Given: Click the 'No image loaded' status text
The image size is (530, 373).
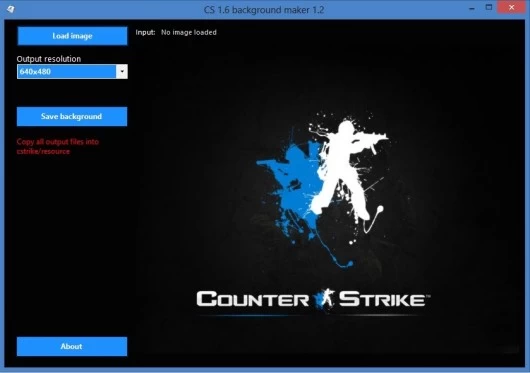Looking at the screenshot, I should point(189,32).
